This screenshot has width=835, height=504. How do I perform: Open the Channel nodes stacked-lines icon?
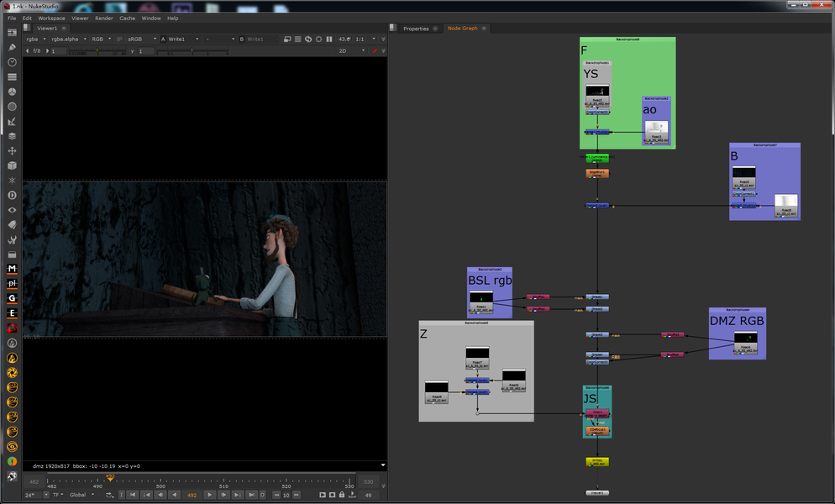coord(12,77)
